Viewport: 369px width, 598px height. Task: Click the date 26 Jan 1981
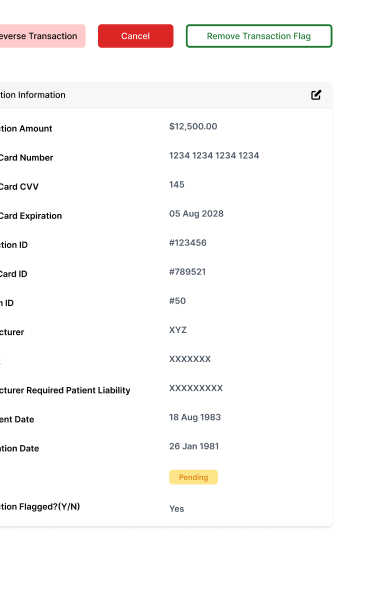tap(194, 446)
